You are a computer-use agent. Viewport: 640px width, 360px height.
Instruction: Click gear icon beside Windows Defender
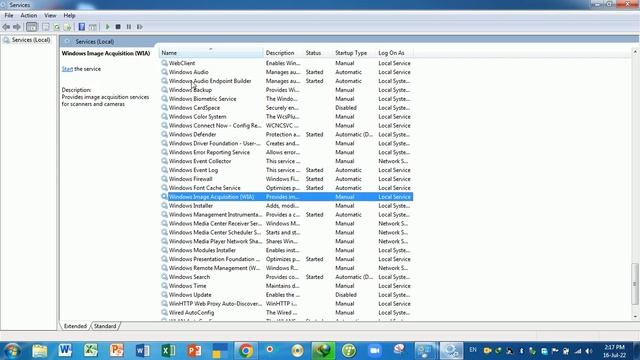tap(164, 134)
